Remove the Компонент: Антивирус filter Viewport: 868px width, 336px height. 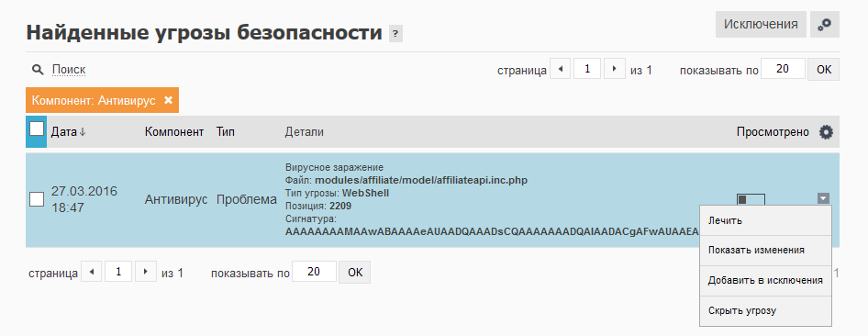click(x=168, y=100)
